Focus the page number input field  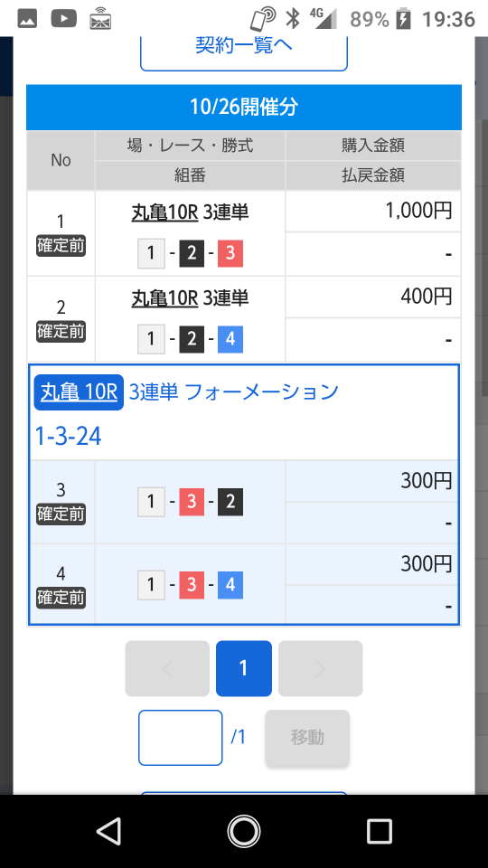tap(181, 738)
